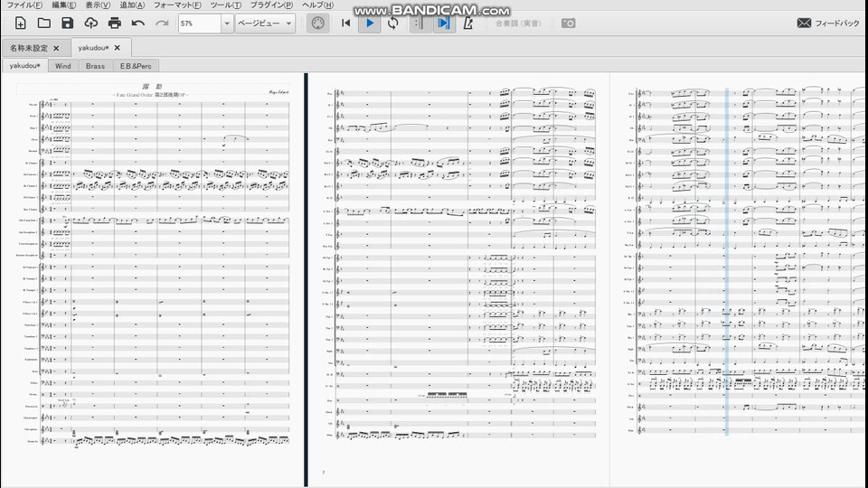Viewport: 868px width, 488px height.
Task: Redo the last undone action
Action: coord(162,23)
